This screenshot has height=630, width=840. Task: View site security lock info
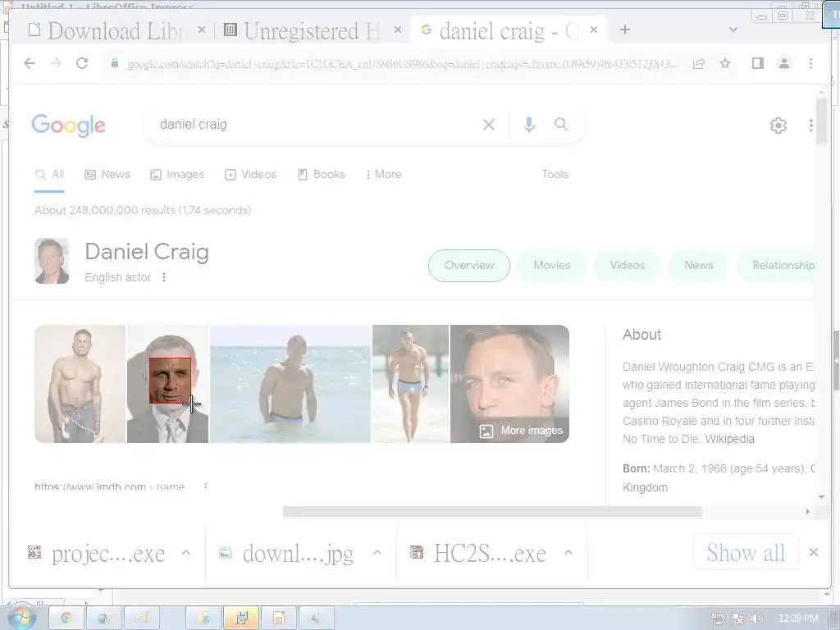(115, 63)
